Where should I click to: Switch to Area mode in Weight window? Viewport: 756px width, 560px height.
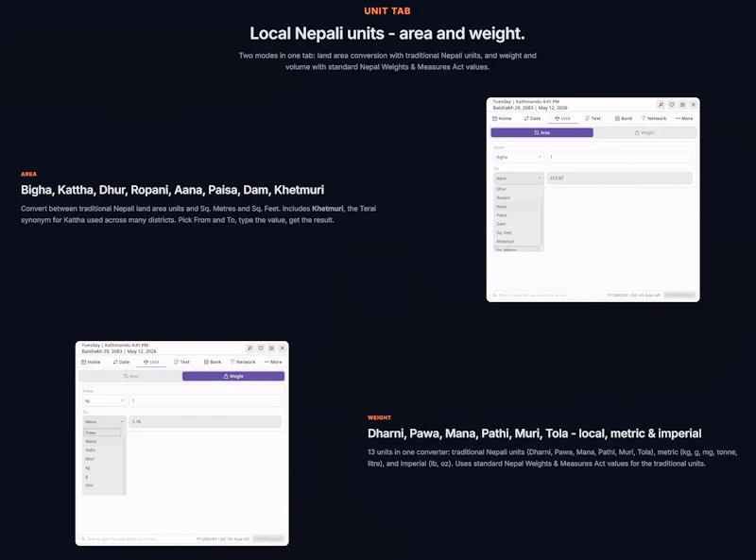[x=130, y=376]
